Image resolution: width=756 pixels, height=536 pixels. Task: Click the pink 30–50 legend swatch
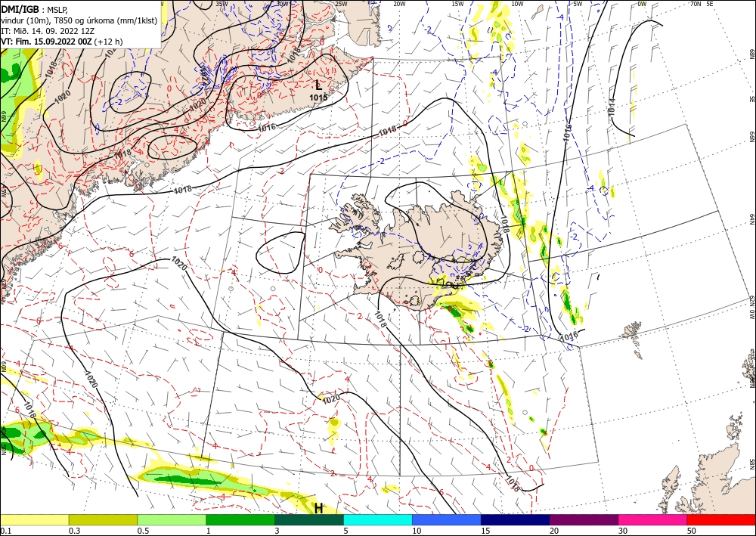(x=653, y=519)
